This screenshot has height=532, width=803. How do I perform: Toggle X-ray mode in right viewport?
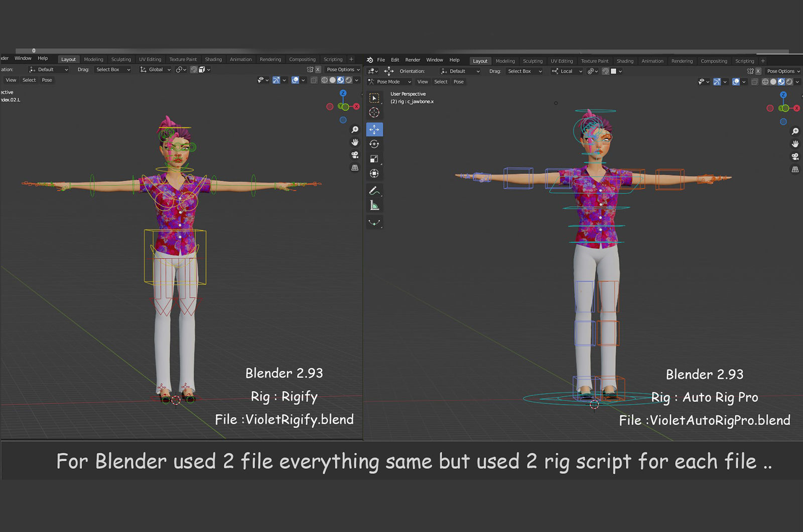(x=754, y=82)
